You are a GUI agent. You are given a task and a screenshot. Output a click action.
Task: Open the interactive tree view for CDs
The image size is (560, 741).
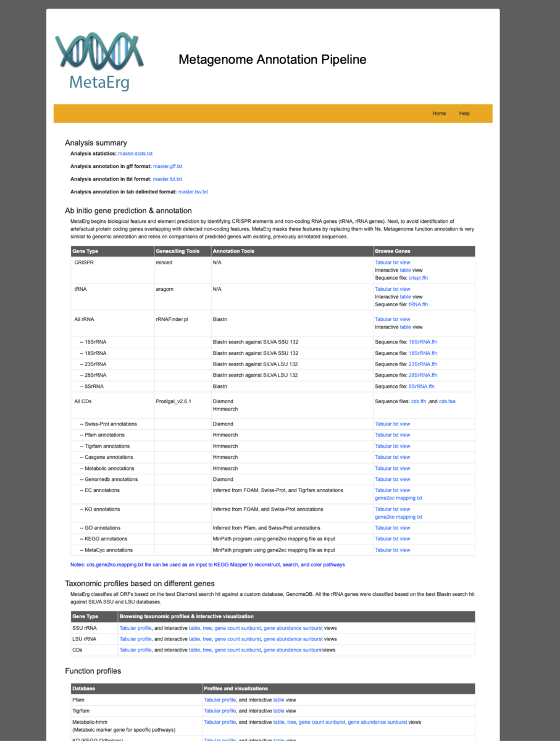click(207, 650)
